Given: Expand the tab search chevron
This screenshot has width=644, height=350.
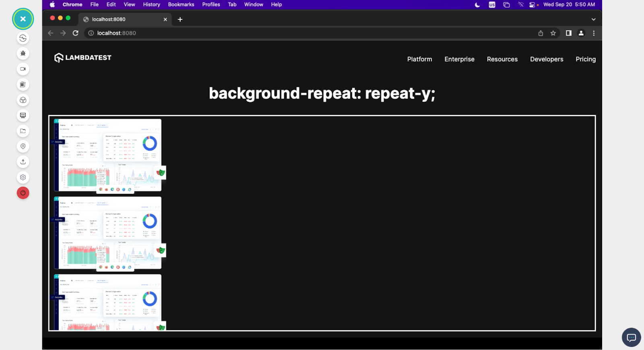Looking at the screenshot, I should click(593, 19).
